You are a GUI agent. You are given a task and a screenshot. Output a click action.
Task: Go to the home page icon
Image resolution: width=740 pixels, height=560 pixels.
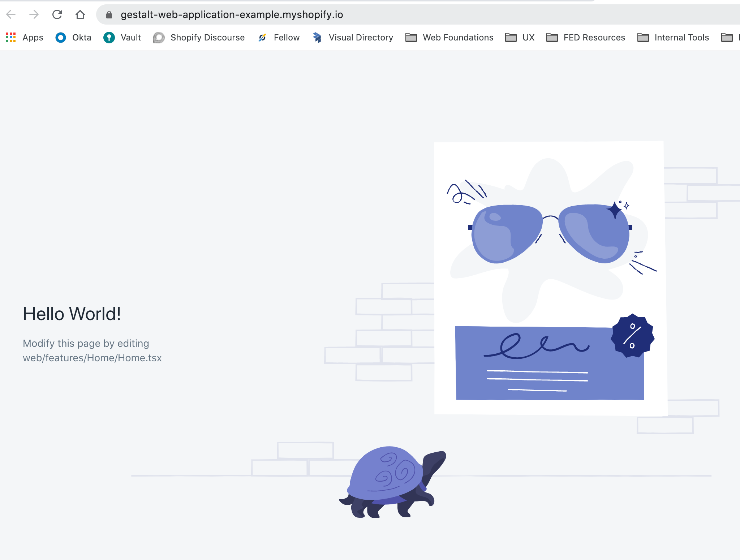(80, 14)
